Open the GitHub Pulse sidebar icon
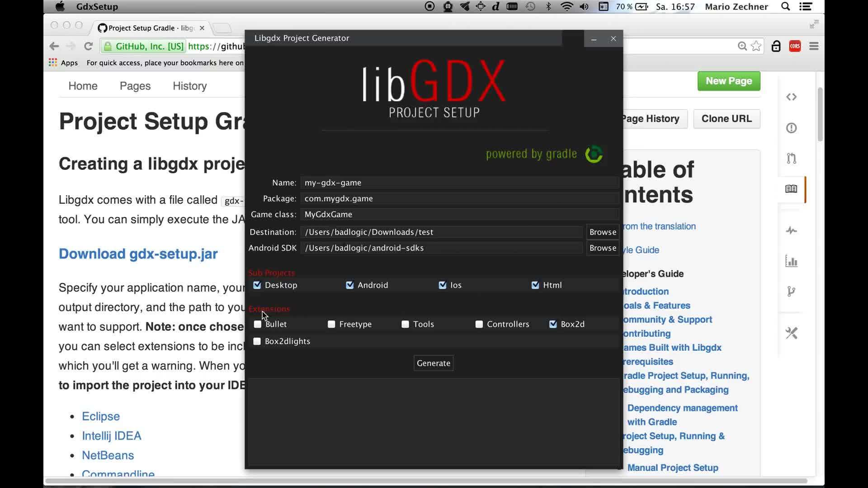This screenshot has width=868, height=488. tap(791, 230)
